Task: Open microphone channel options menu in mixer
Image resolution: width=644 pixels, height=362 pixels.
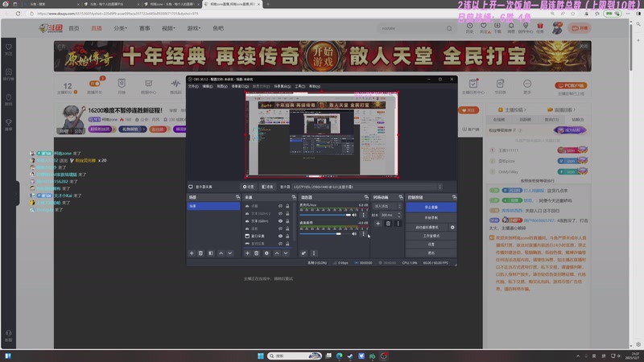Action: click(x=363, y=215)
